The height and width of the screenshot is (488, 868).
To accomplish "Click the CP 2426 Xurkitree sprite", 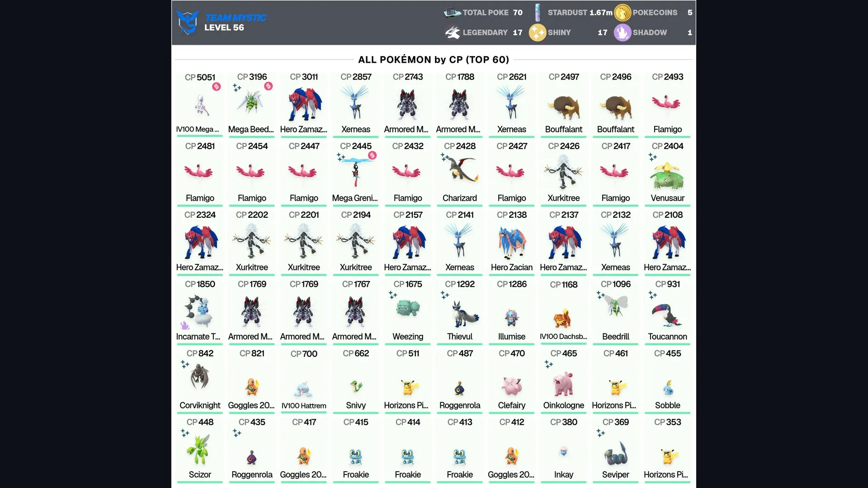I will tap(563, 172).
